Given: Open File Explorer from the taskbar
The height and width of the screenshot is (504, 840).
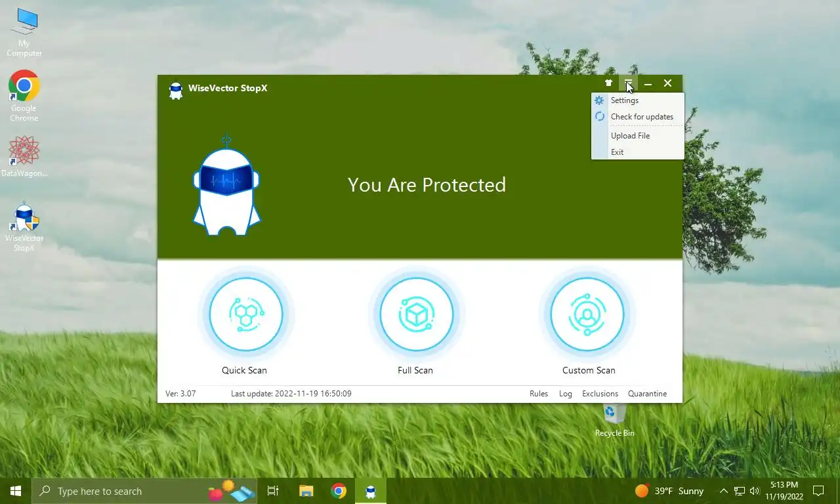Looking at the screenshot, I should coord(306,491).
